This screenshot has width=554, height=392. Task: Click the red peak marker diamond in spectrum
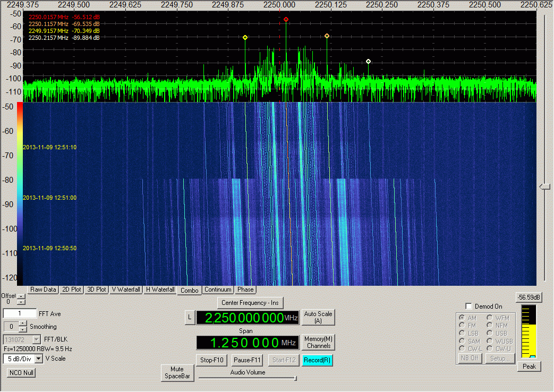click(286, 20)
